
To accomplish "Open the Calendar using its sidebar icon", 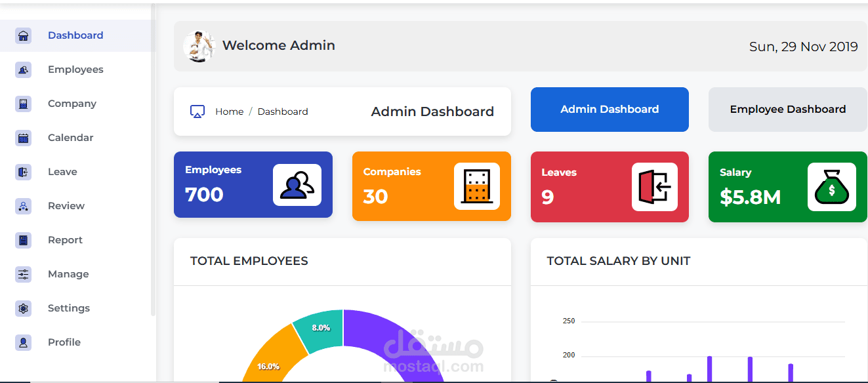I will (x=23, y=137).
